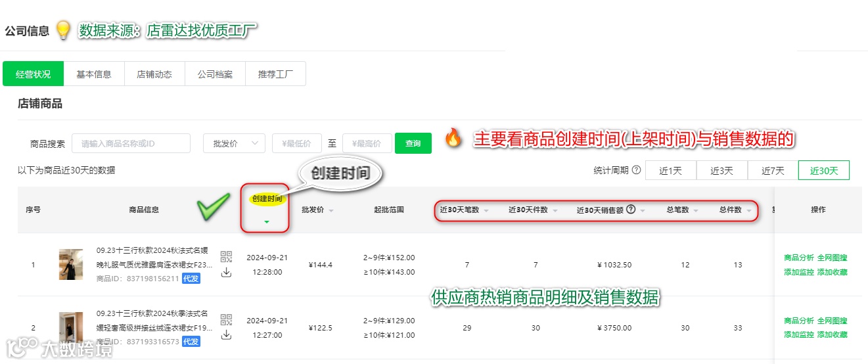Image resolution: width=868 pixels, height=364 pixels.
Task: Select the 近30天 statistics period
Action: click(x=824, y=170)
